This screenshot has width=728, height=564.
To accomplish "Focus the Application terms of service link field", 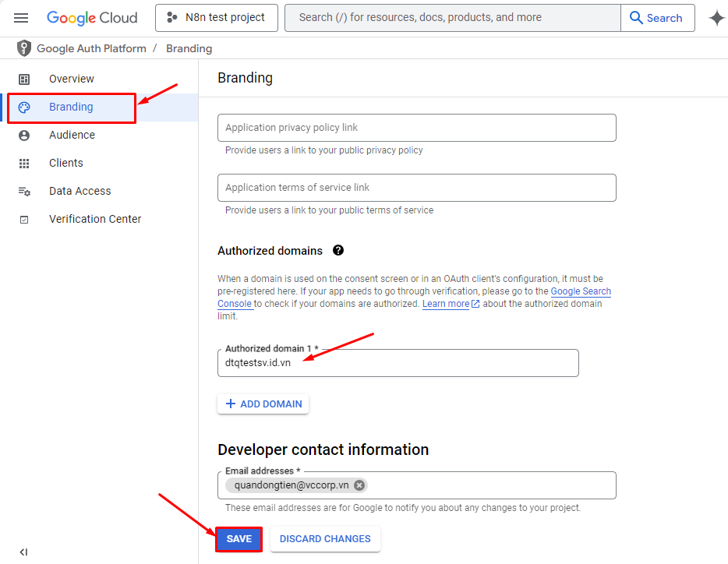I will point(416,188).
